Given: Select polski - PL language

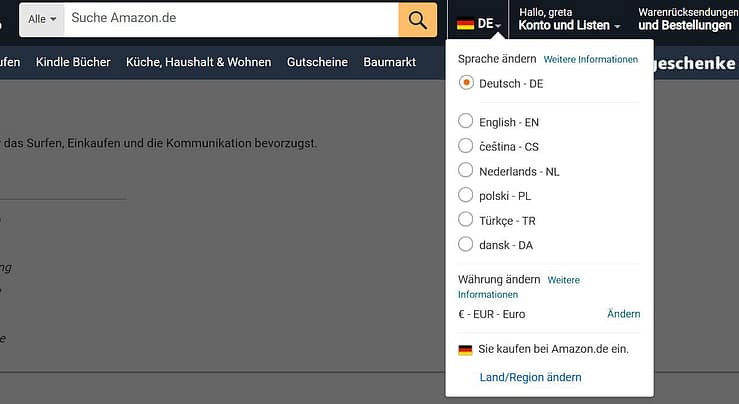Looking at the screenshot, I should pos(465,195).
